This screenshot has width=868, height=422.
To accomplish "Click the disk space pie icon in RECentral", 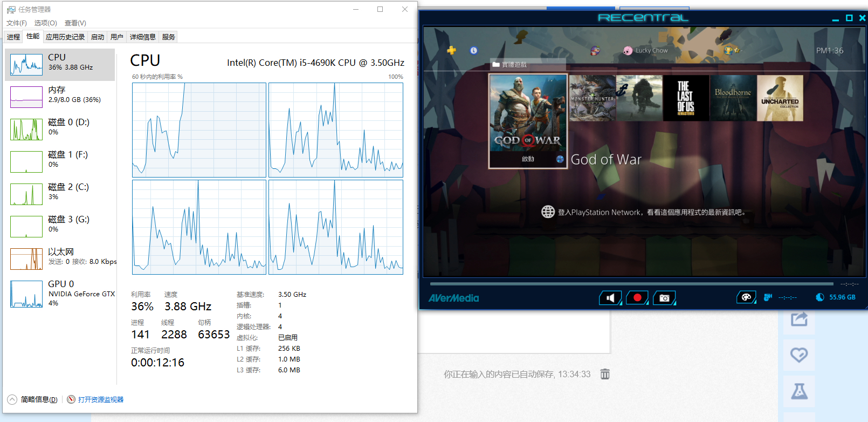I will pyautogui.click(x=820, y=297).
